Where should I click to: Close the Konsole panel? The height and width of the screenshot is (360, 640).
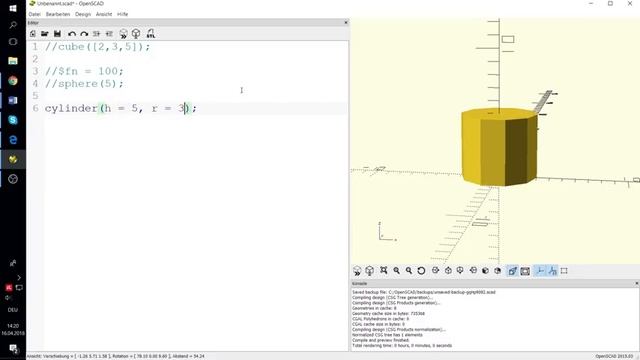637,283
